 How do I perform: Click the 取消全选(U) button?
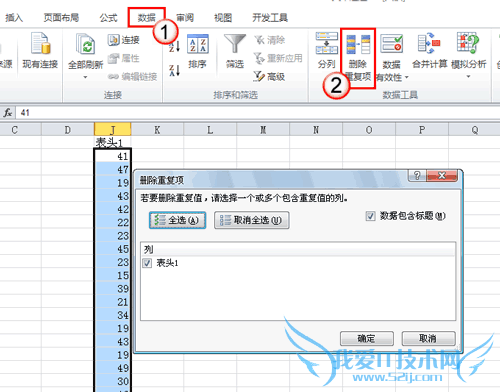252,220
